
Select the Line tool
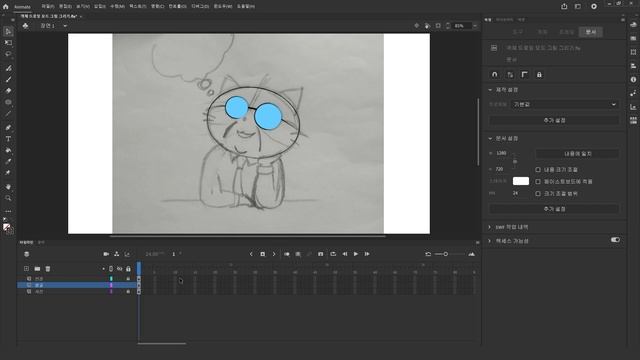point(8,114)
